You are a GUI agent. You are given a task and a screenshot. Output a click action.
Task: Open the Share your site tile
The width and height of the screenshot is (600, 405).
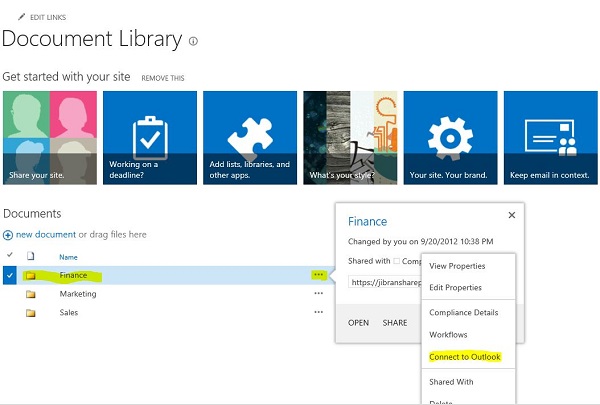point(49,137)
